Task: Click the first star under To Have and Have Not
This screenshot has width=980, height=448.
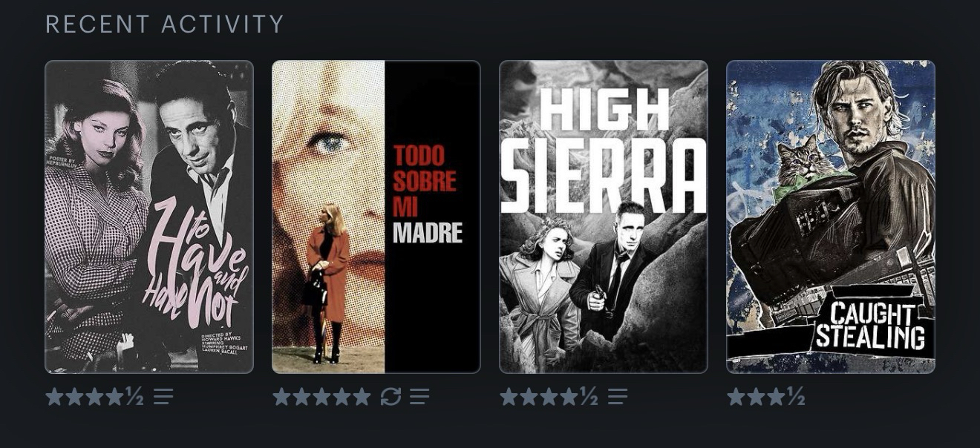Action: (x=54, y=397)
